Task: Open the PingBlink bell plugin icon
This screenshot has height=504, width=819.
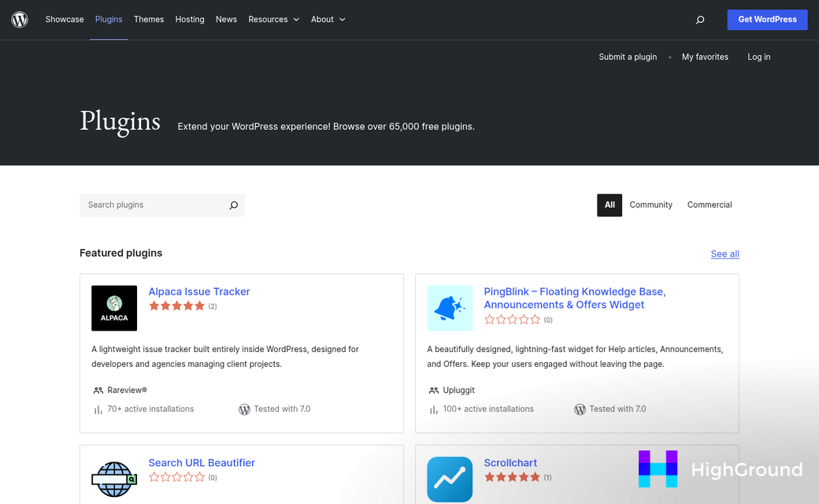Action: pyautogui.click(x=450, y=308)
